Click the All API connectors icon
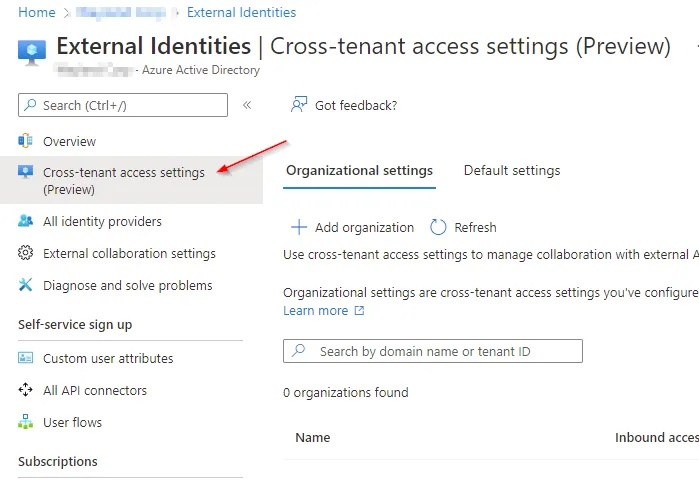The height and width of the screenshot is (486, 699). point(25,390)
